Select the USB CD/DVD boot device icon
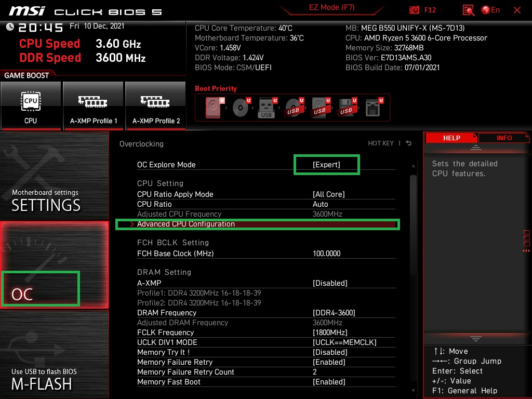Image resolution: width=532 pixels, height=399 pixels. point(294,108)
